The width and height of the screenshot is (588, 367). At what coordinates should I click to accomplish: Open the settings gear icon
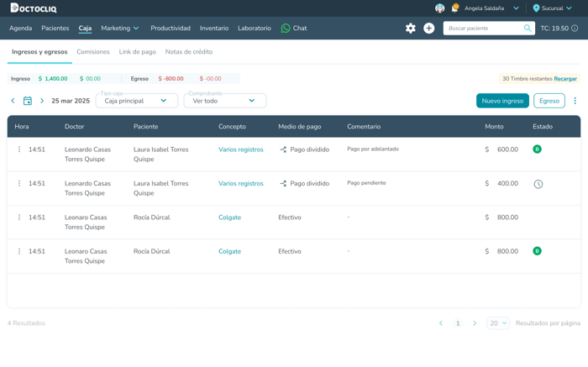pyautogui.click(x=410, y=29)
